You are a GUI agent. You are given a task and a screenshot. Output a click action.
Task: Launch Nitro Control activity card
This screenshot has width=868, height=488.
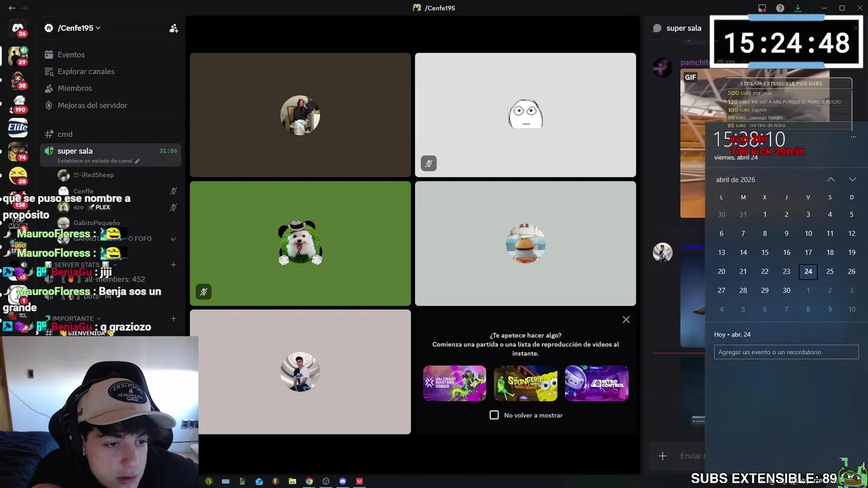[597, 383]
